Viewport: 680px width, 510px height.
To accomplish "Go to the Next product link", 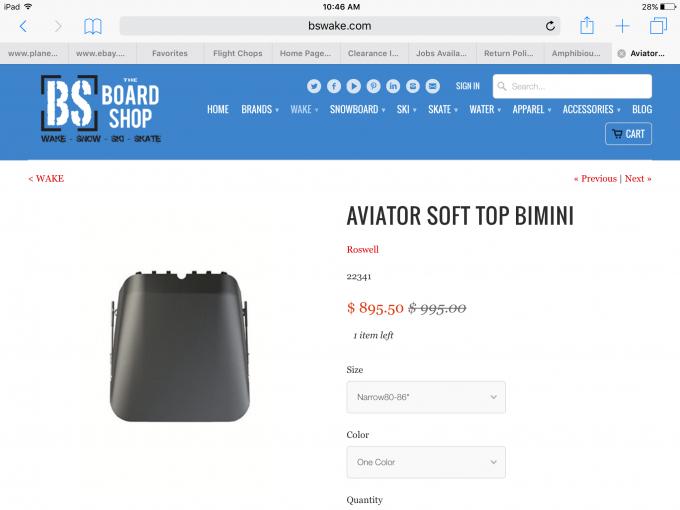I will (638, 179).
